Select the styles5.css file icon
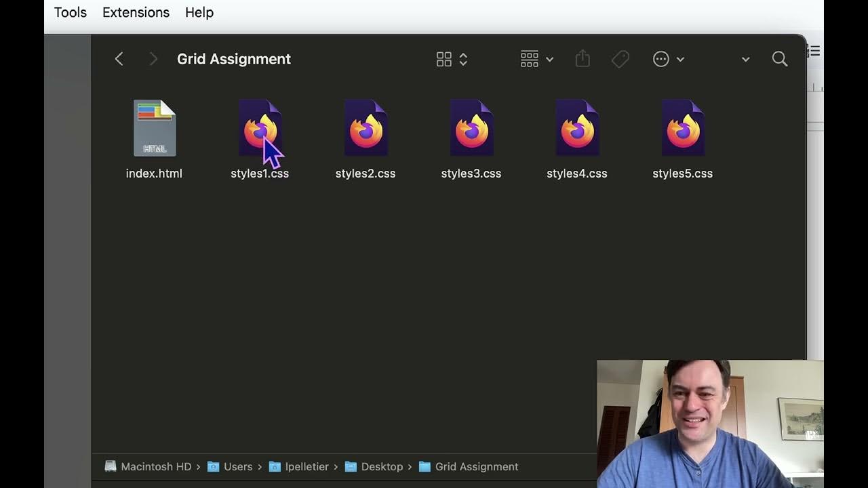The width and height of the screenshot is (868, 488). 683,128
